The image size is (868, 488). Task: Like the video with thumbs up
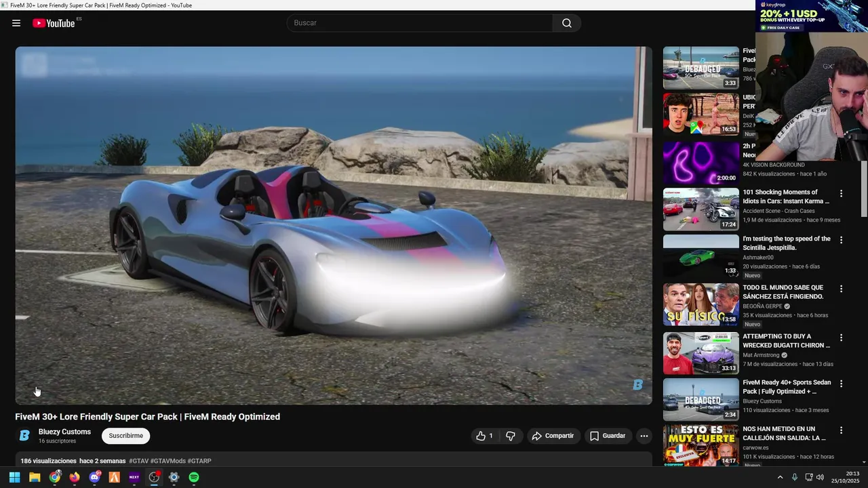[484, 436]
